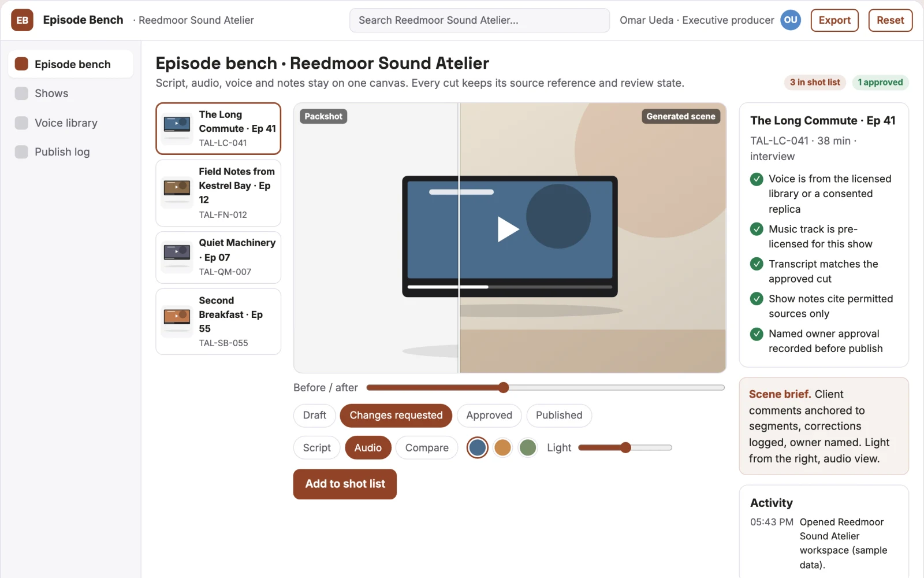This screenshot has width=924, height=578.
Task: Pick the orange color swatch
Action: coord(503,447)
